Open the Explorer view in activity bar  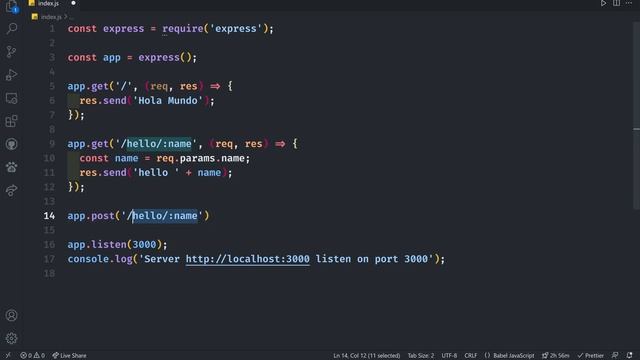[12, 6]
